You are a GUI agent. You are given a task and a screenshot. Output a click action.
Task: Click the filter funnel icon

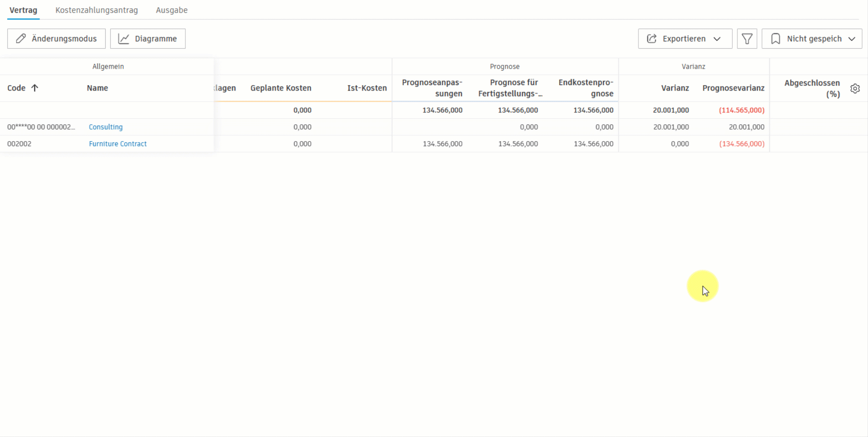(747, 39)
